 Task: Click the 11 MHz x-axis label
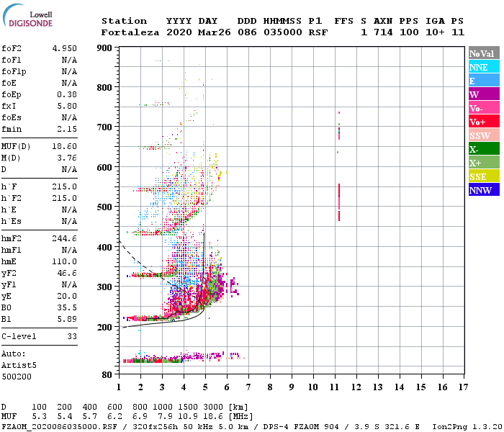335,387
